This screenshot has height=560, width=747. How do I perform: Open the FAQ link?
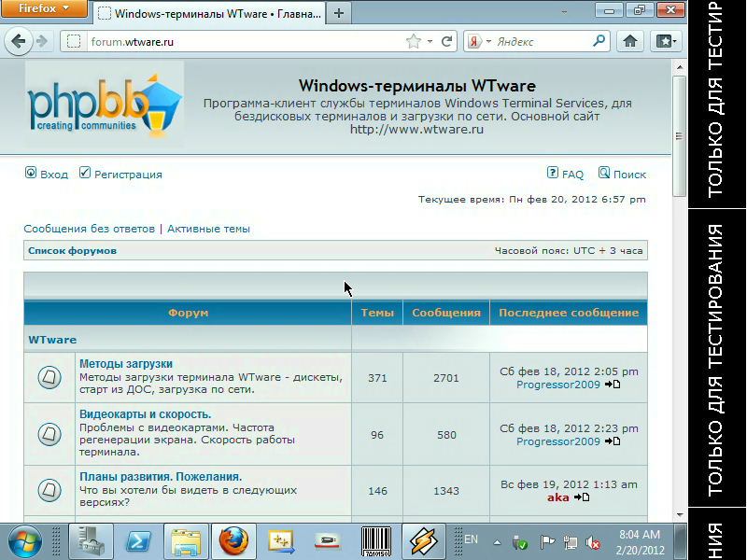[x=571, y=175]
